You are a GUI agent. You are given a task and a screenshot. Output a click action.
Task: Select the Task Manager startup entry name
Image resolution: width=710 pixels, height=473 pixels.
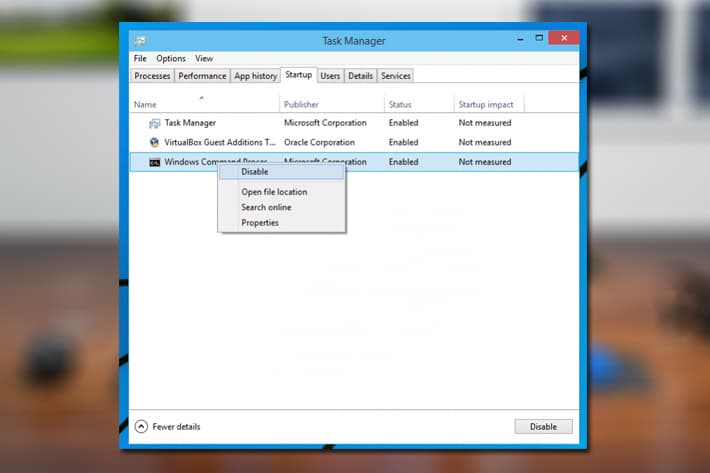190,123
